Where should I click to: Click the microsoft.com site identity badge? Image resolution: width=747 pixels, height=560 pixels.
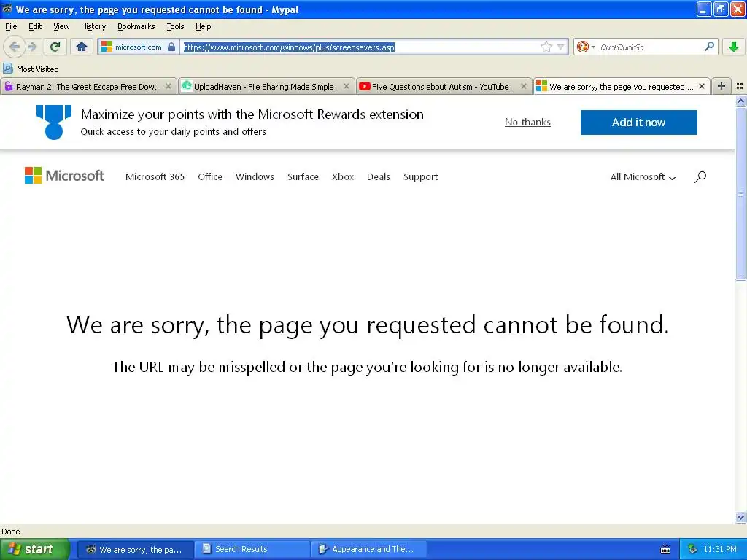138,47
